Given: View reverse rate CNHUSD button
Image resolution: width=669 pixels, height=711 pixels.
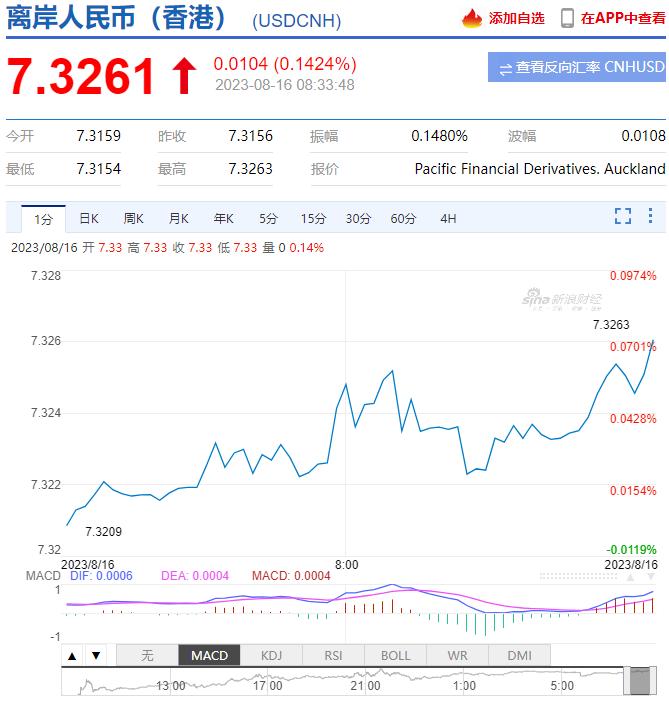Looking at the screenshot, I should coord(576,67).
